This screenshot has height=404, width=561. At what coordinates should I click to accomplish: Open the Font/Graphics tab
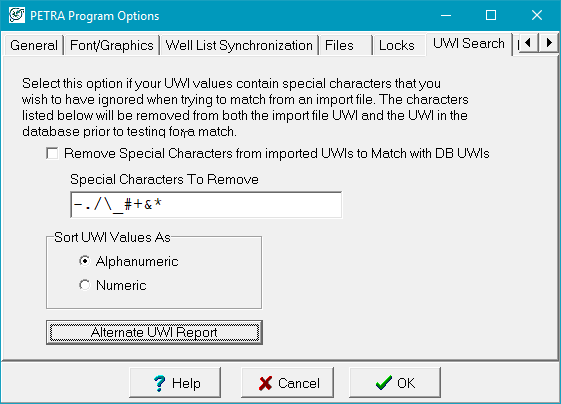[112, 45]
